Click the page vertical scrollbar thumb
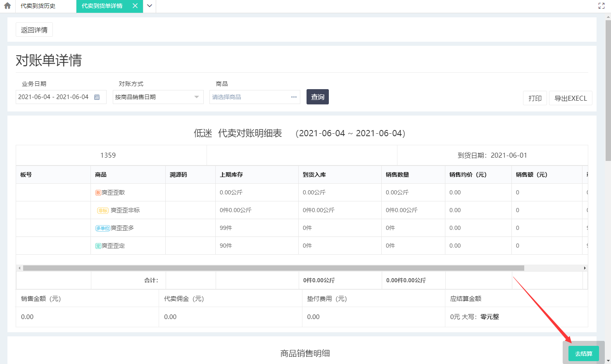 [608, 90]
